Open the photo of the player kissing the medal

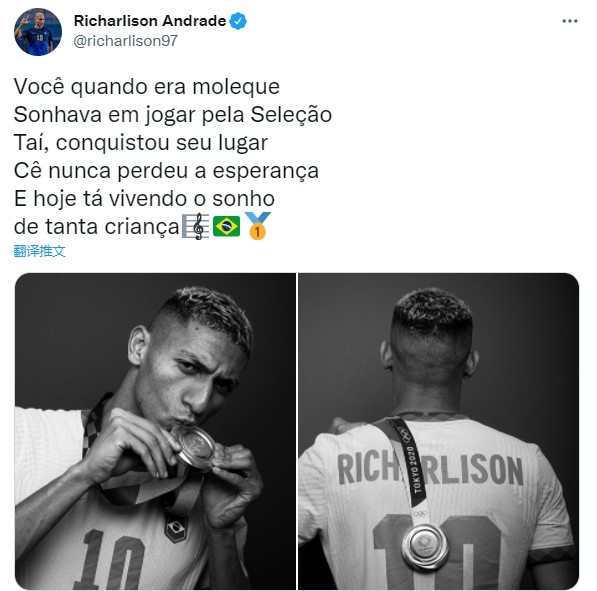(x=155, y=431)
